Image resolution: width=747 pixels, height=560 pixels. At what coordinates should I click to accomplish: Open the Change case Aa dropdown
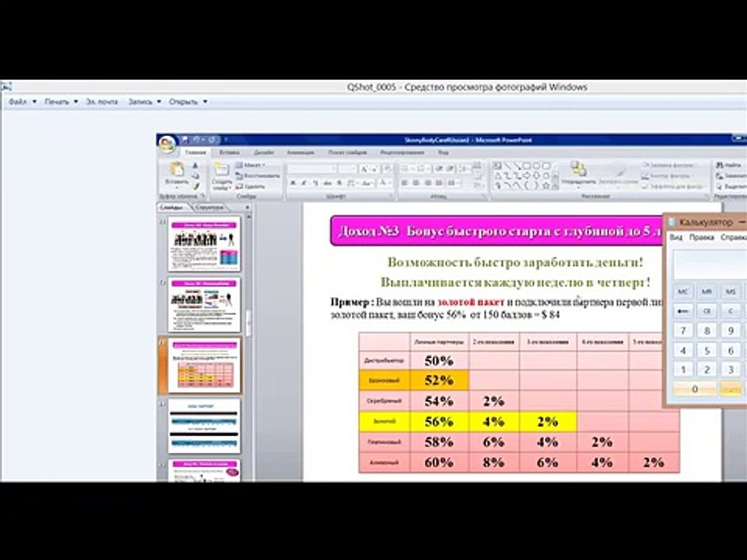[x=366, y=183]
